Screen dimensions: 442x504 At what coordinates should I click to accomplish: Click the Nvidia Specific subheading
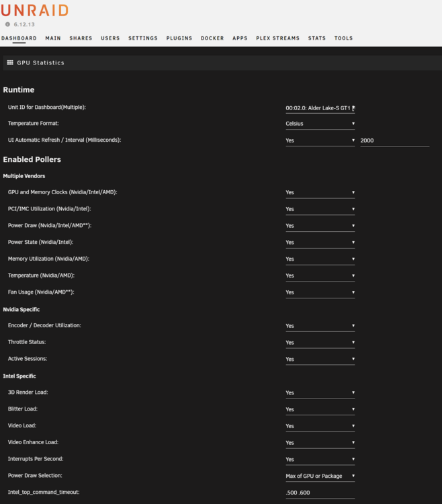tap(21, 310)
